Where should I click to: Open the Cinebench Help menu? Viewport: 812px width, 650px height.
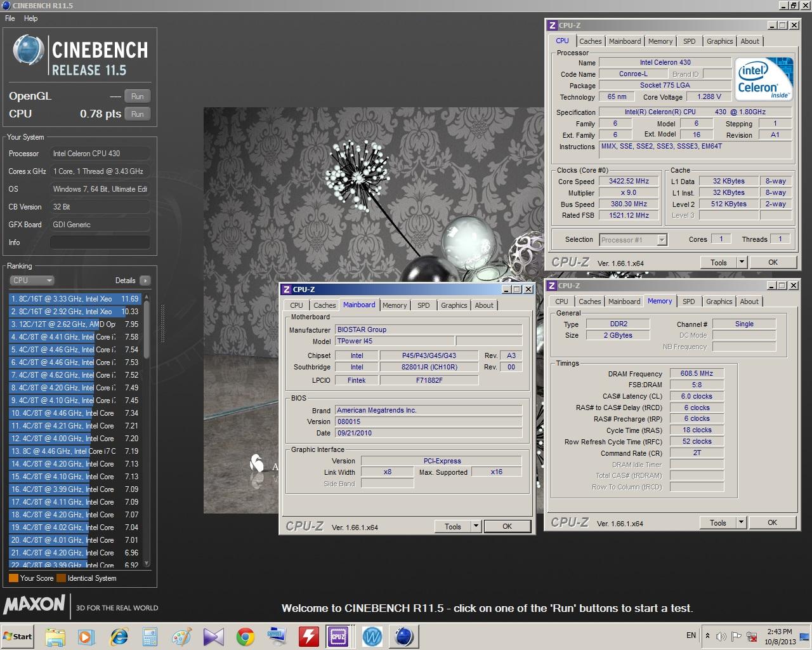tap(31, 18)
